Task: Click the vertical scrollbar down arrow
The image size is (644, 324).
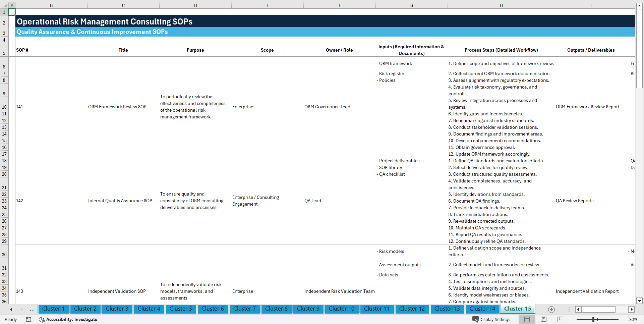Action: tap(640, 301)
